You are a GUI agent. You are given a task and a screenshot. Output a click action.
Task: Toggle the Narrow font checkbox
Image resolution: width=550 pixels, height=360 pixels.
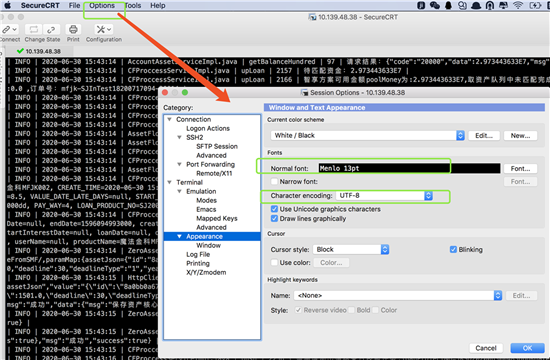click(274, 181)
